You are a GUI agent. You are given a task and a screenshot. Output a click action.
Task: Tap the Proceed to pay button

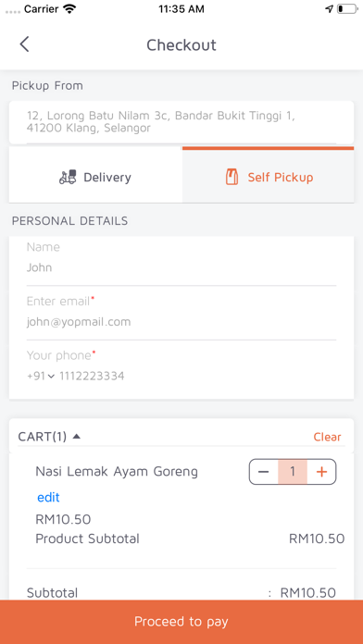[x=181, y=622]
